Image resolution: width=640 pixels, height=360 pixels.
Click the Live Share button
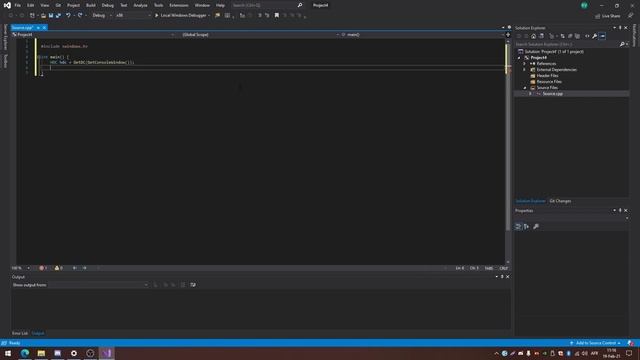(608, 16)
